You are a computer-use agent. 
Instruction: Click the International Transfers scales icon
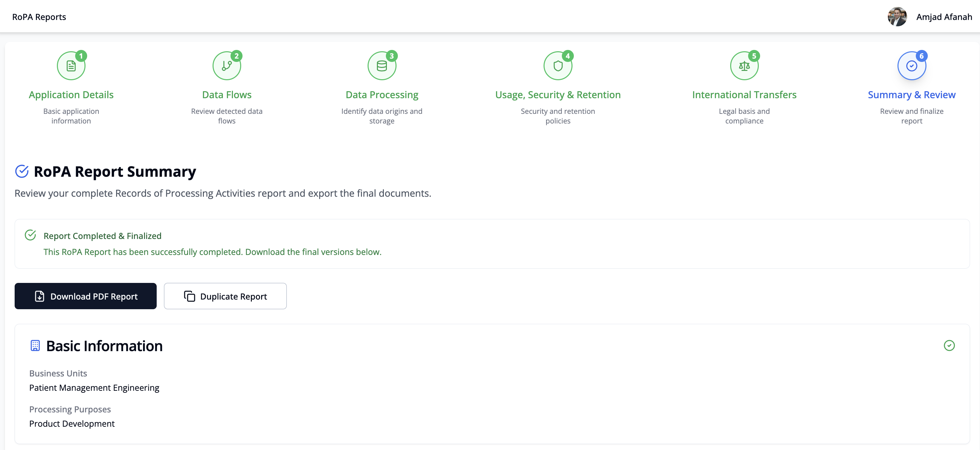click(744, 66)
